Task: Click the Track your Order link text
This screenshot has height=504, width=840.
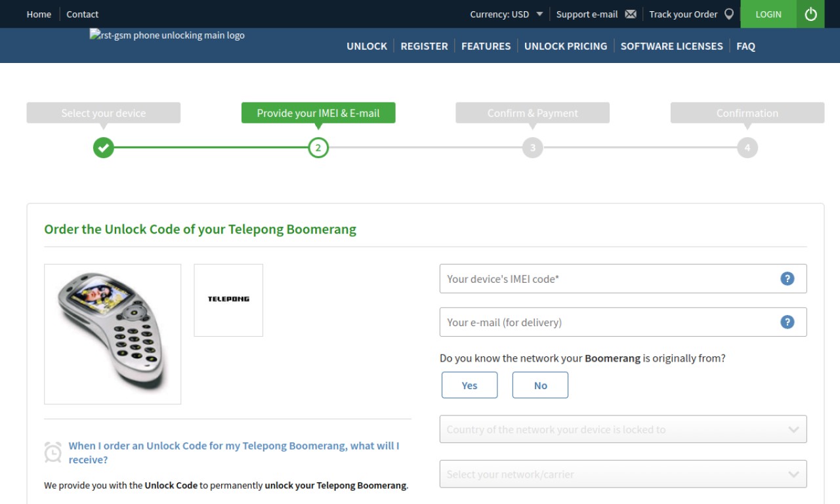Action: tap(683, 14)
